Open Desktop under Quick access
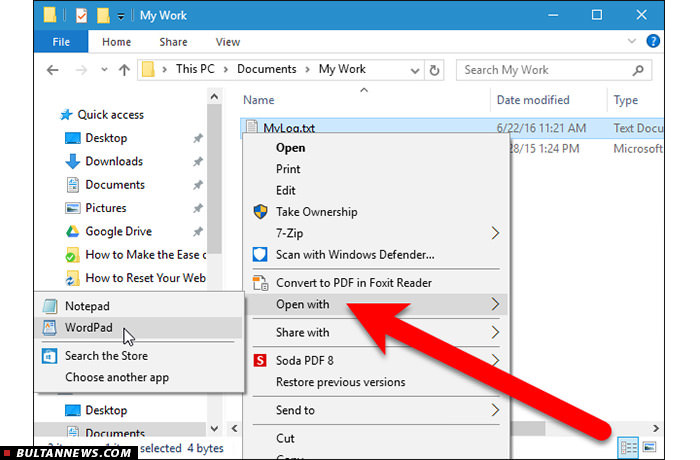The width and height of the screenshot is (700, 460). pos(106,138)
